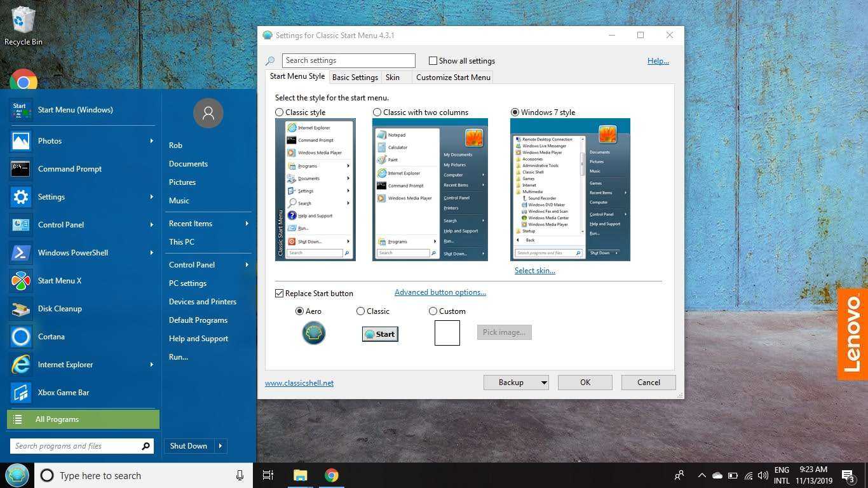
Task: Expand the Recent Items submenu
Action: (247, 224)
